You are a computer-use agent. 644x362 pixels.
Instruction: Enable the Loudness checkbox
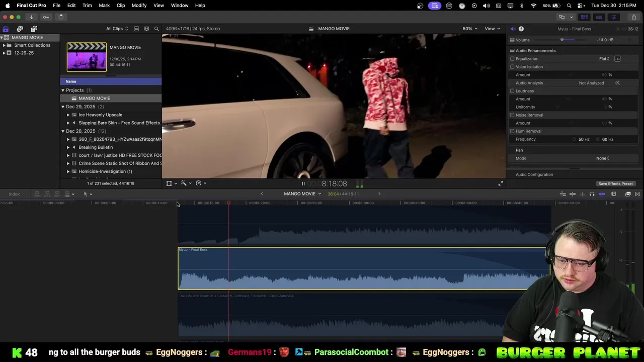click(x=512, y=91)
